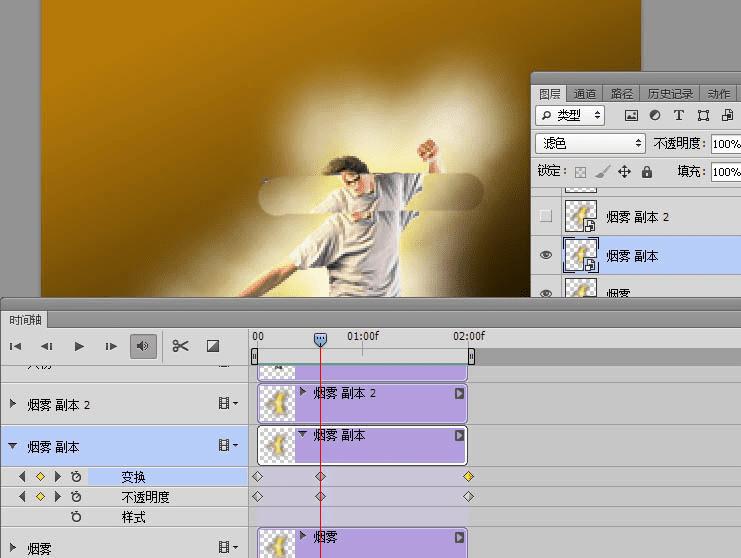This screenshot has width=741, height=558.
Task: Add or remove 变换 keyframe at playhead
Action: click(x=40, y=477)
